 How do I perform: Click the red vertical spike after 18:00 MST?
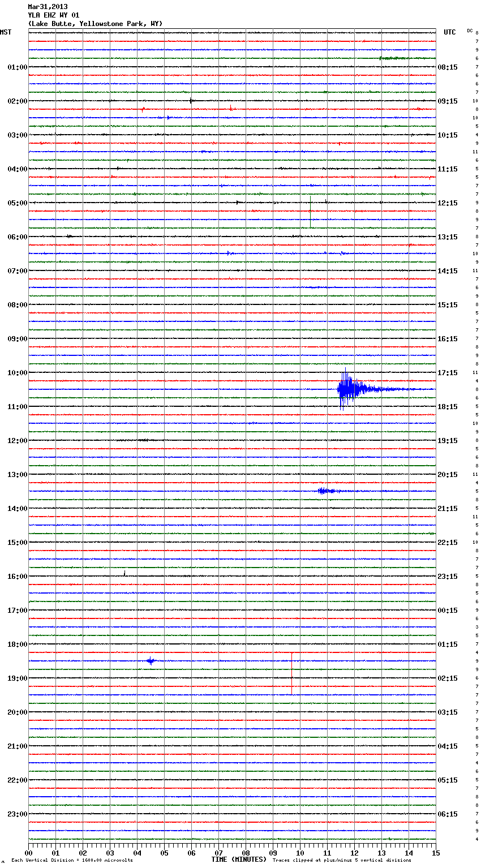(x=292, y=673)
